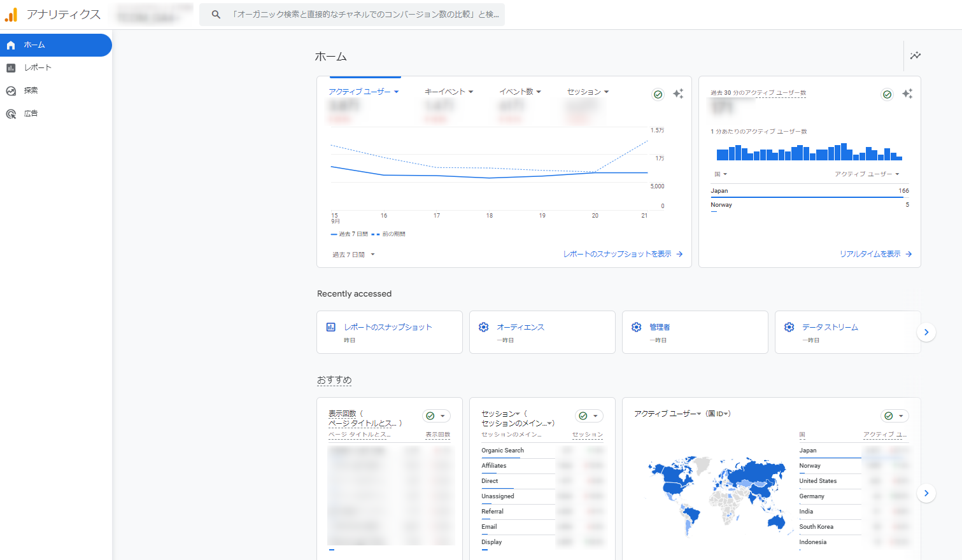Open dropdown arrow beside アクティブユーザー metric
962x560 pixels.
(396, 92)
